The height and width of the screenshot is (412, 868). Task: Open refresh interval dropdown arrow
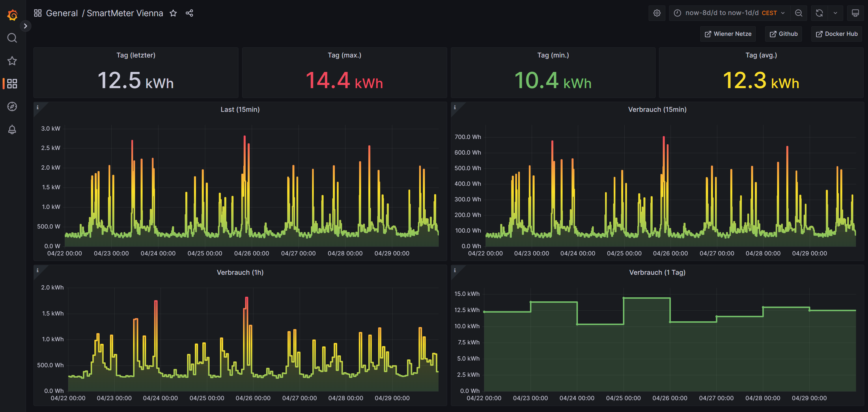835,13
